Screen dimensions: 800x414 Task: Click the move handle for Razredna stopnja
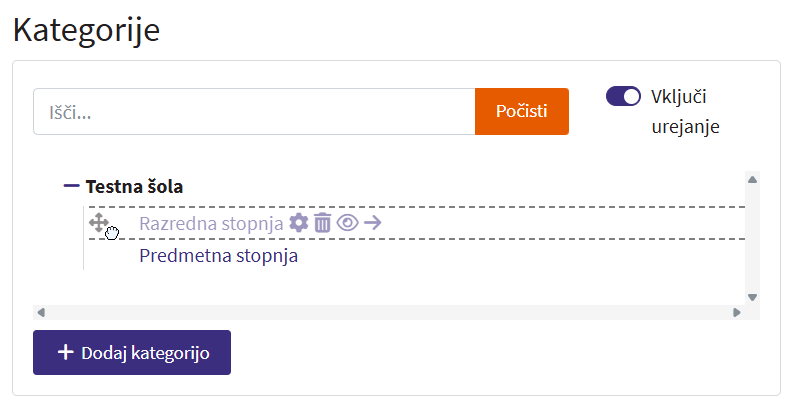pos(99,222)
